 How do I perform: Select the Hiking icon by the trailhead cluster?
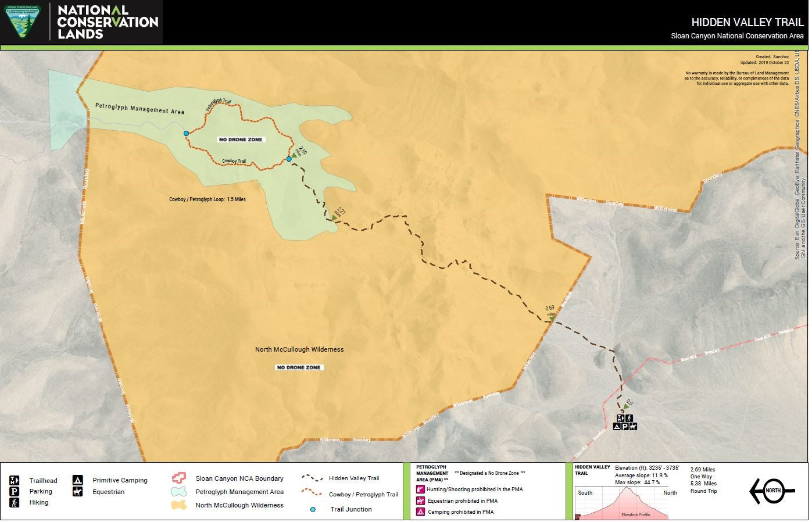629,418
